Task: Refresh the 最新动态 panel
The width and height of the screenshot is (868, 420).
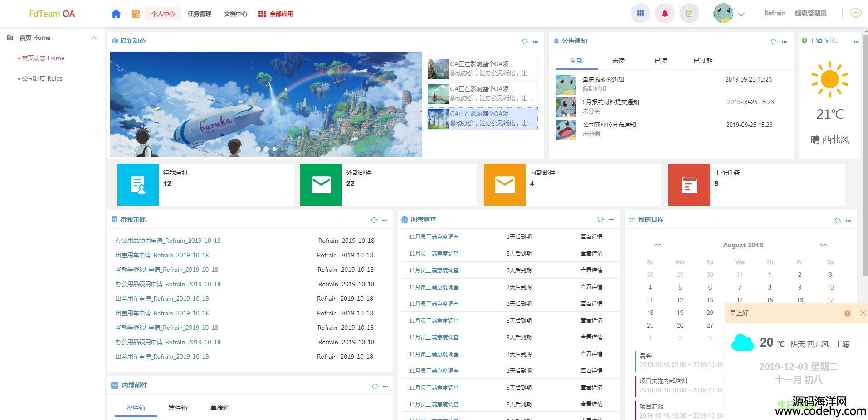Action: (x=525, y=41)
